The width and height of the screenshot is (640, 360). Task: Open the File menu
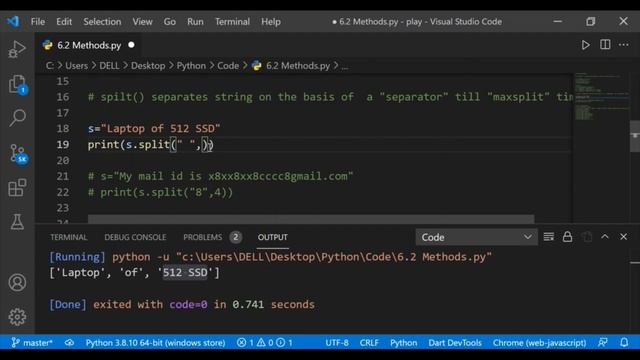(38, 22)
